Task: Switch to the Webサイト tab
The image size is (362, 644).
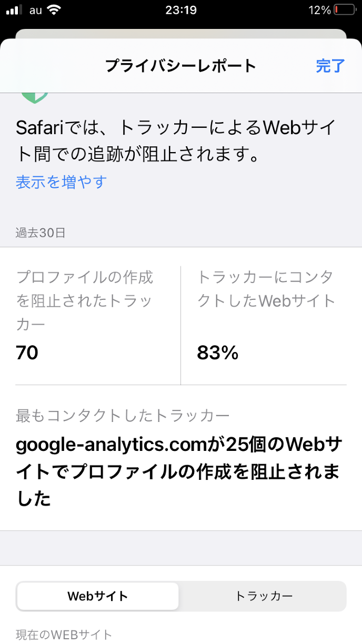Action: coord(97,596)
